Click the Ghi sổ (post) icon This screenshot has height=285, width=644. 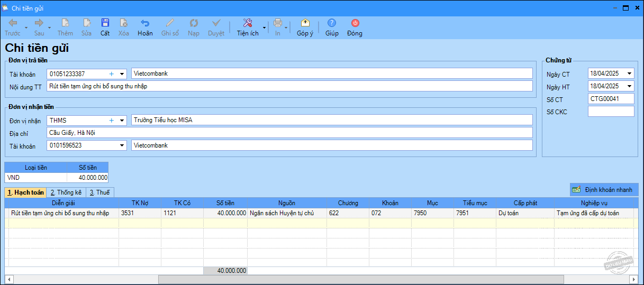[170, 23]
